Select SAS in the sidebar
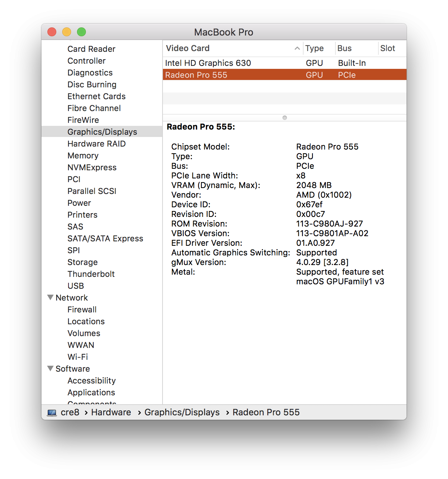 75,227
